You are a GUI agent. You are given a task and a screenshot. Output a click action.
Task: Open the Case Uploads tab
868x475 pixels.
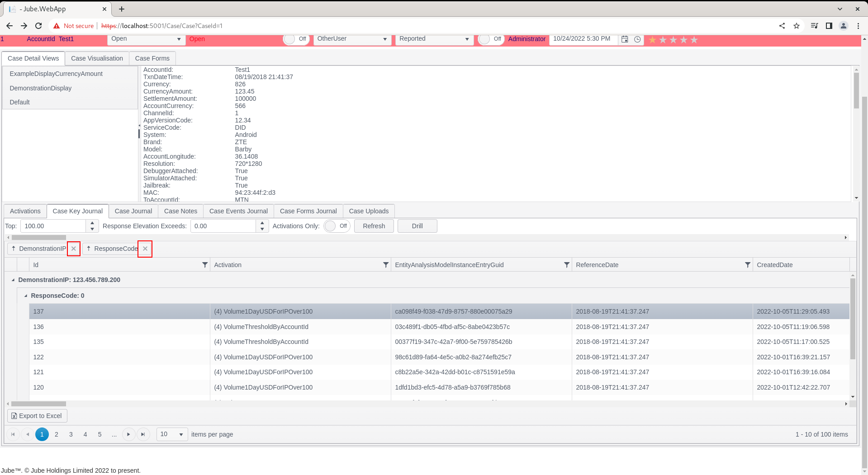point(369,211)
